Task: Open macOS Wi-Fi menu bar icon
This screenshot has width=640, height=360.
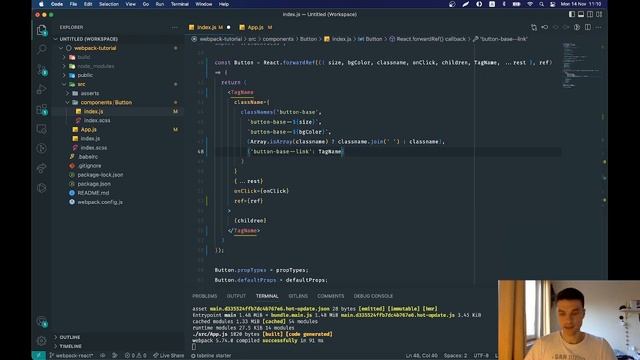Action: tap(530, 4)
